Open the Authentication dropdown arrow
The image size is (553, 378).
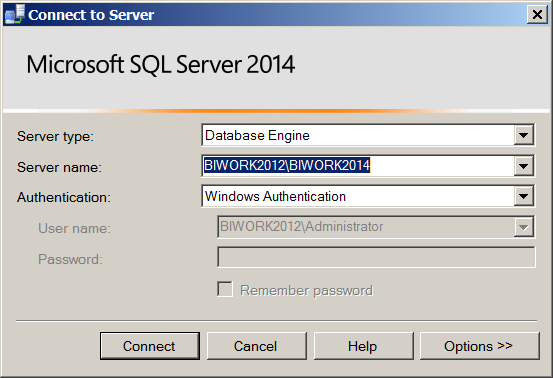(x=523, y=196)
